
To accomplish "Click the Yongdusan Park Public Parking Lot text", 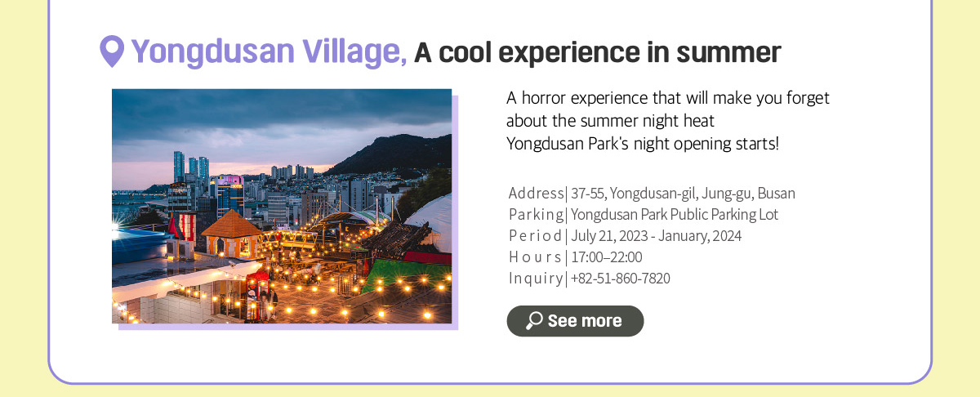I will click(675, 215).
